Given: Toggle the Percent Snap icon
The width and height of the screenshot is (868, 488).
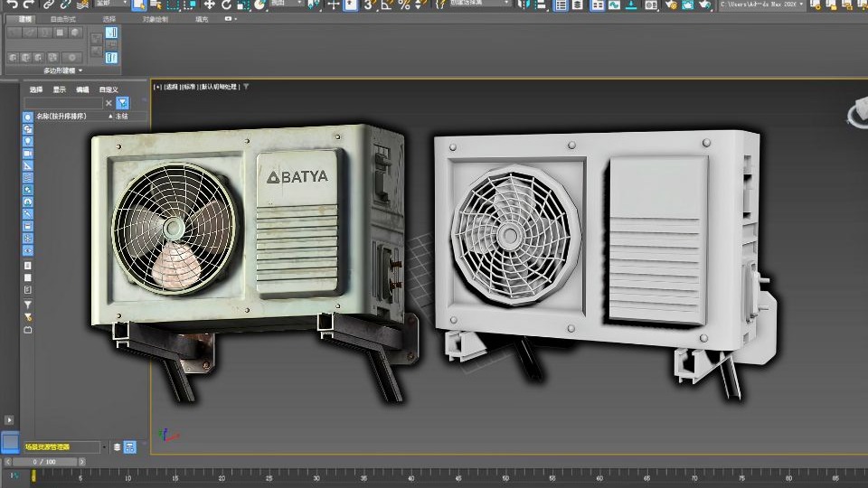Looking at the screenshot, I should 404,5.
